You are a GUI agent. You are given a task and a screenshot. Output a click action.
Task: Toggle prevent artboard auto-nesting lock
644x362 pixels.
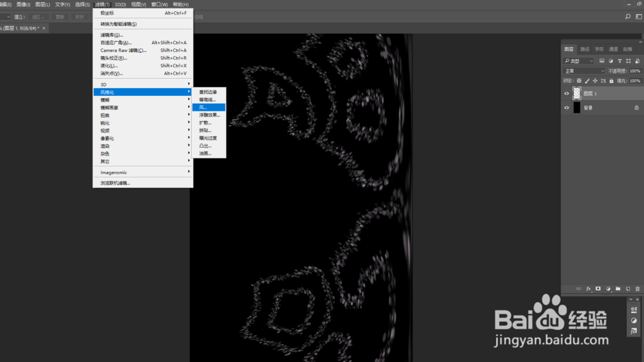pos(603,81)
